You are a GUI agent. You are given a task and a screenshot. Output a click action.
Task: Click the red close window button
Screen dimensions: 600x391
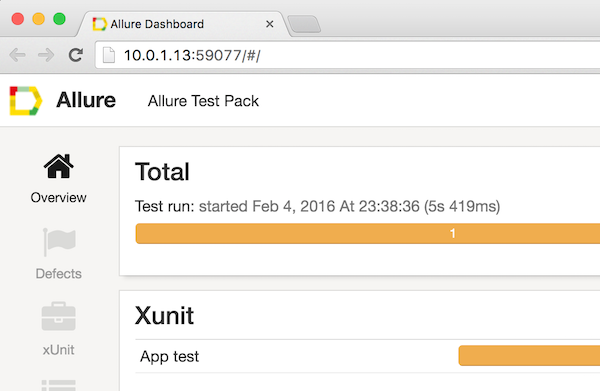point(18,19)
